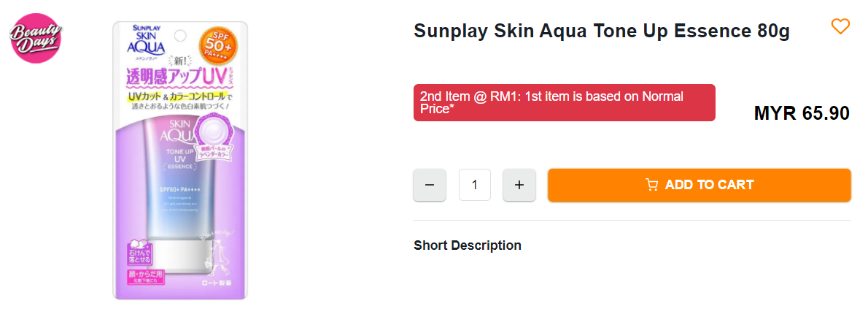Click the Sunplay Skin Aqua Tone Up Essence title

(x=601, y=31)
